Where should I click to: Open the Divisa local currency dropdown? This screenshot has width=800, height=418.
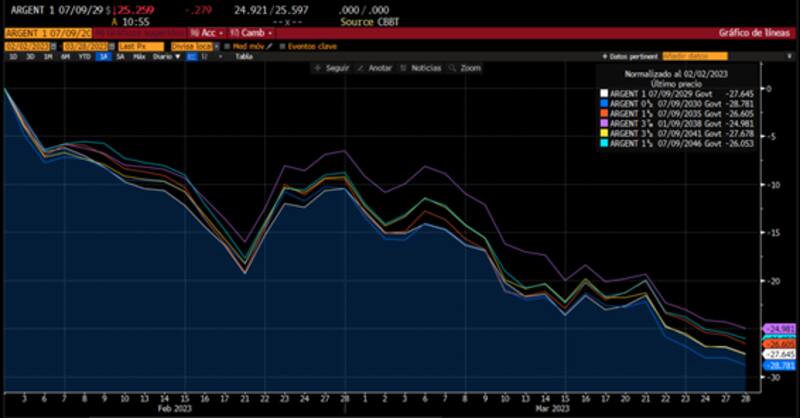click(x=193, y=45)
